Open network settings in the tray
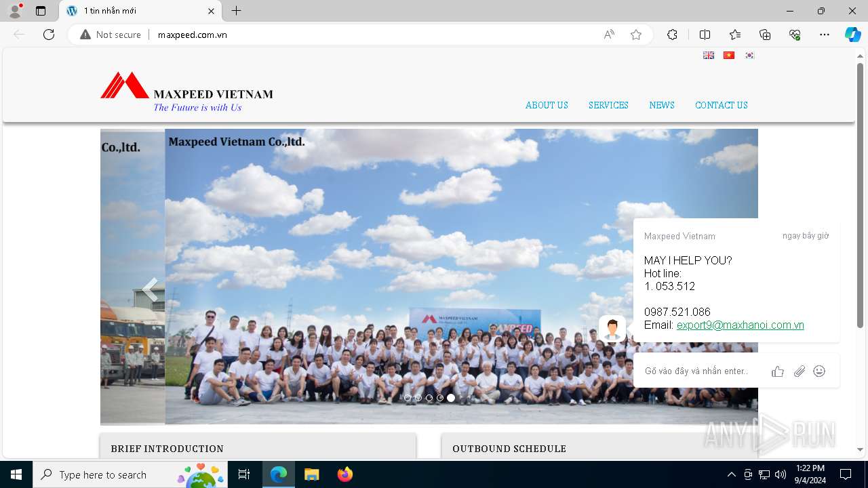Image resolution: width=868 pixels, height=488 pixels. (764, 474)
